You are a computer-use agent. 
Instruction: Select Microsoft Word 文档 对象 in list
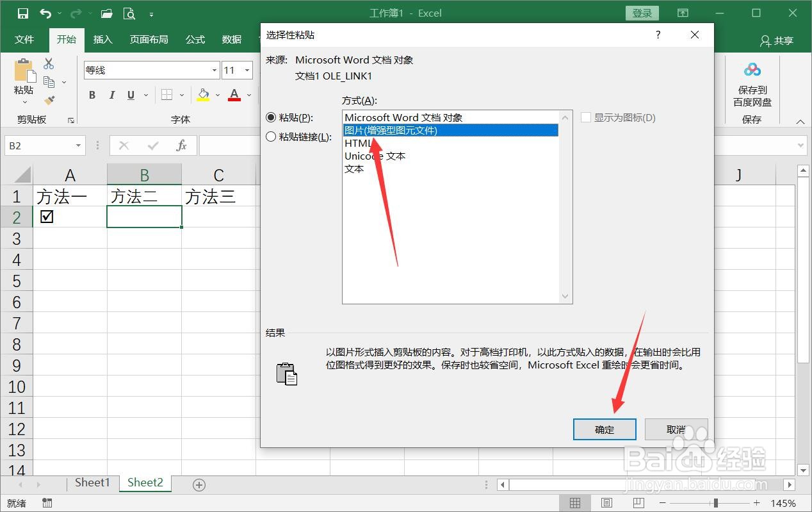coord(450,117)
